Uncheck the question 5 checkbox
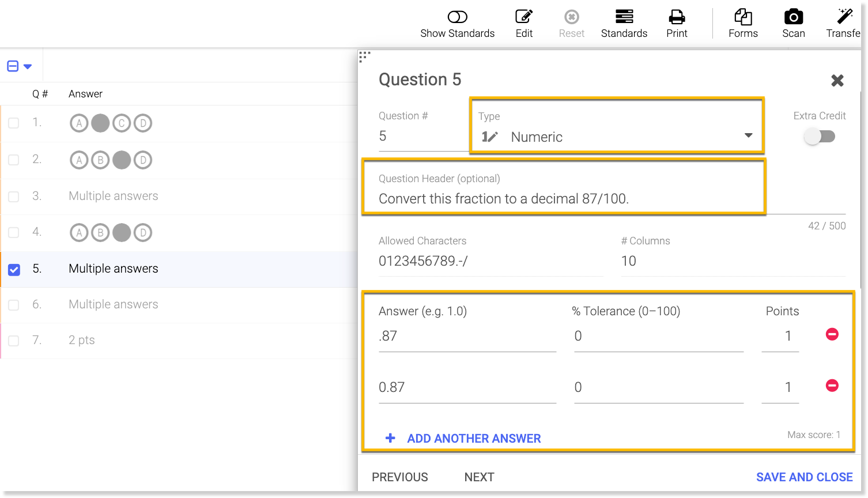The height and width of the screenshot is (498, 868). pos(14,269)
